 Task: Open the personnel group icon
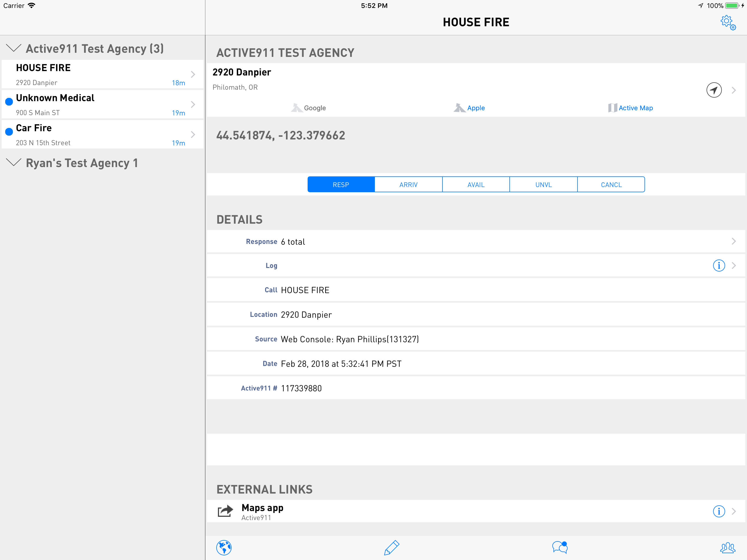click(727, 547)
